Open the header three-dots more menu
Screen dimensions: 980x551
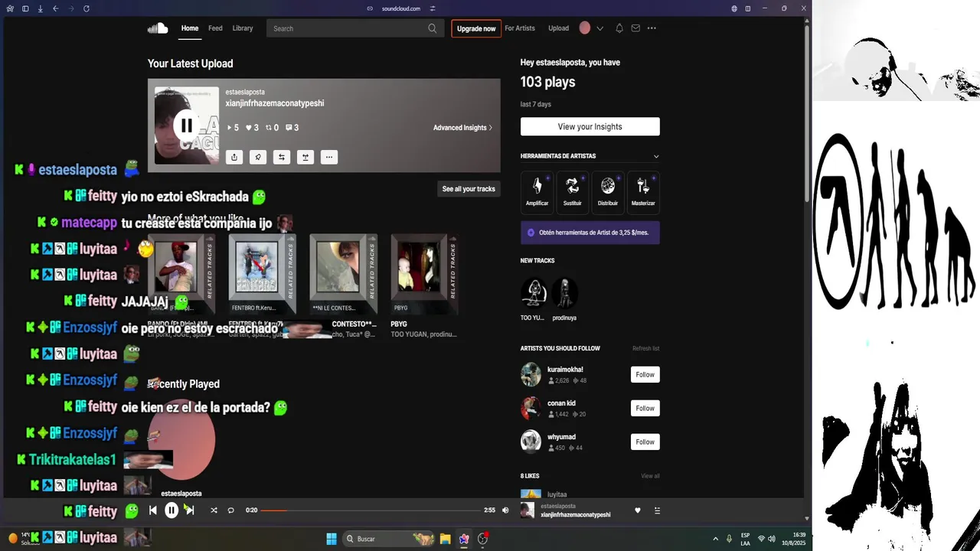652,28
